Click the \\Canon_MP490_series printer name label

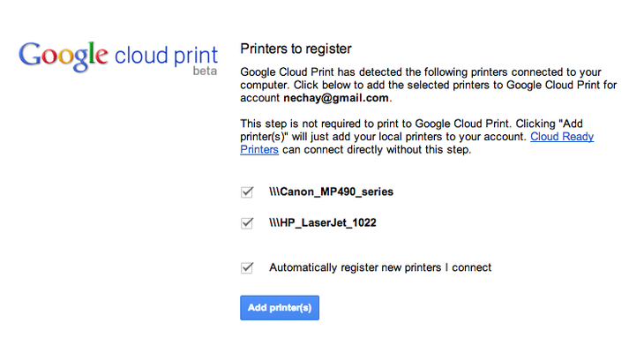(331, 192)
